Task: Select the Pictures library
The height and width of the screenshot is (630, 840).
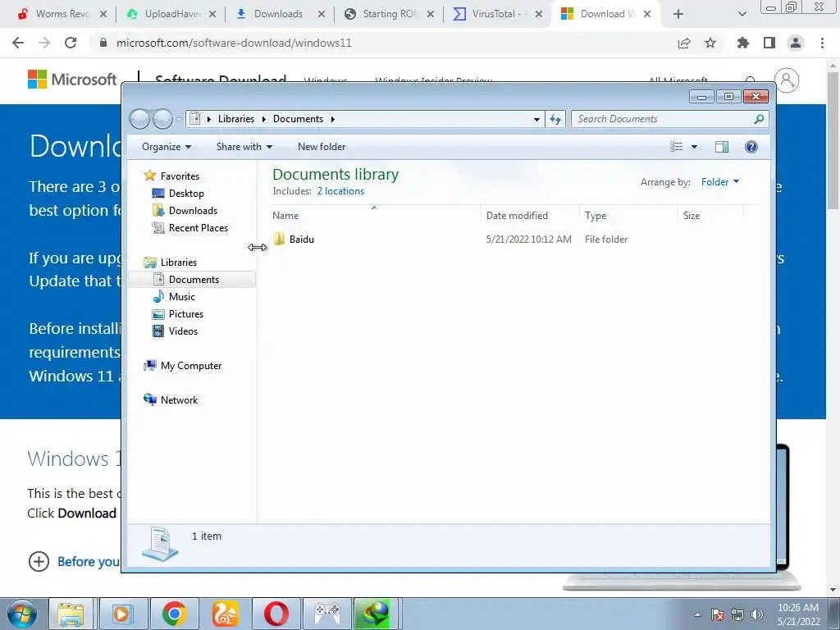Action: [186, 314]
